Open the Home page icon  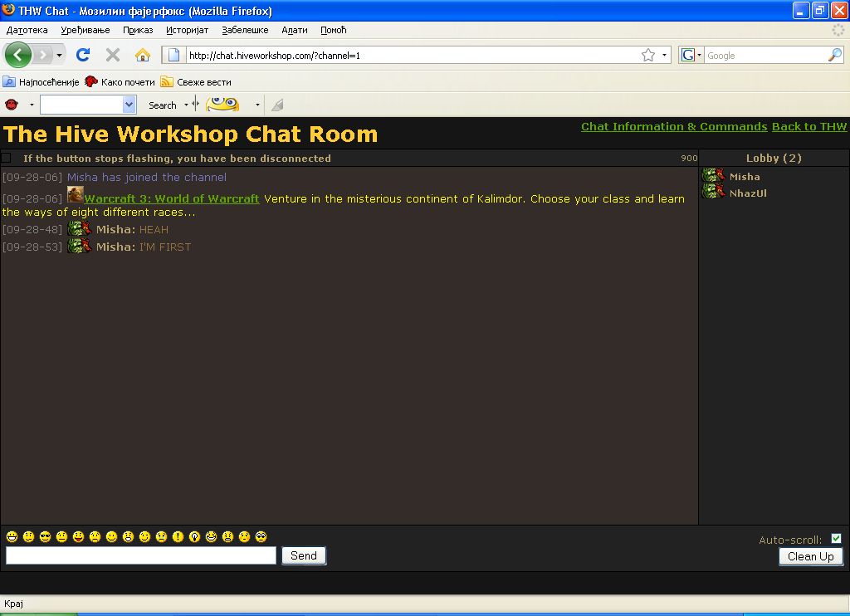click(143, 55)
